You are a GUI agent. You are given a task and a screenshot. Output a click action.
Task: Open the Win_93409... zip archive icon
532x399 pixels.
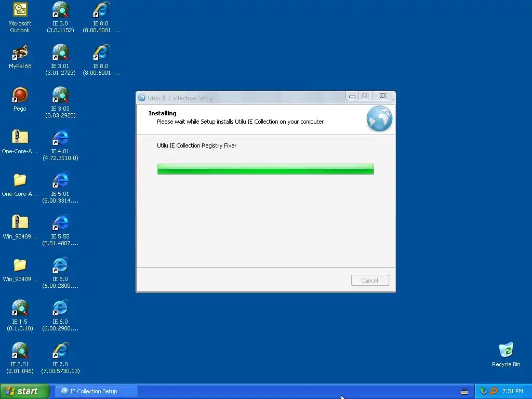20,222
